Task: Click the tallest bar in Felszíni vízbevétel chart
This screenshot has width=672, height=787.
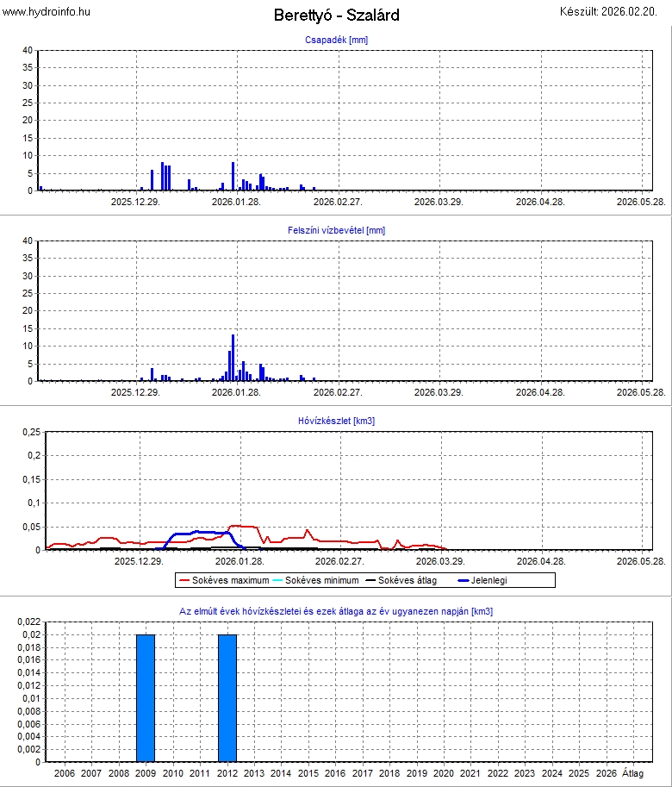Action: click(x=233, y=358)
